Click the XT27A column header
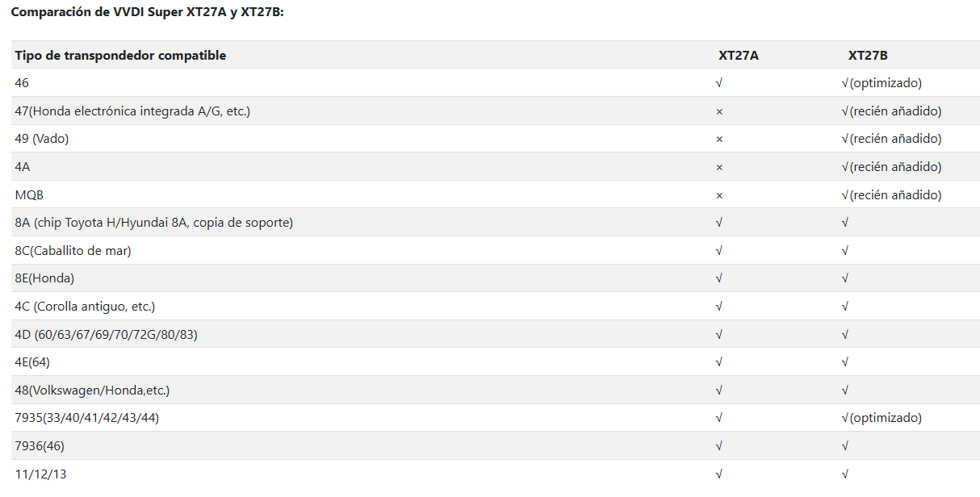This screenshot has width=980, height=497. pos(739,56)
